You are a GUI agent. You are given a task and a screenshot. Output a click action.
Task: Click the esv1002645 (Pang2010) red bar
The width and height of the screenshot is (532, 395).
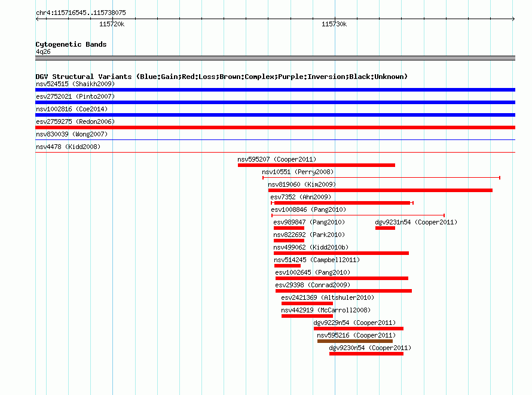pos(342,278)
